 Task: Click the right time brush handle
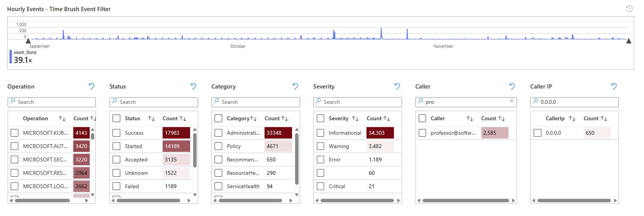629,41
